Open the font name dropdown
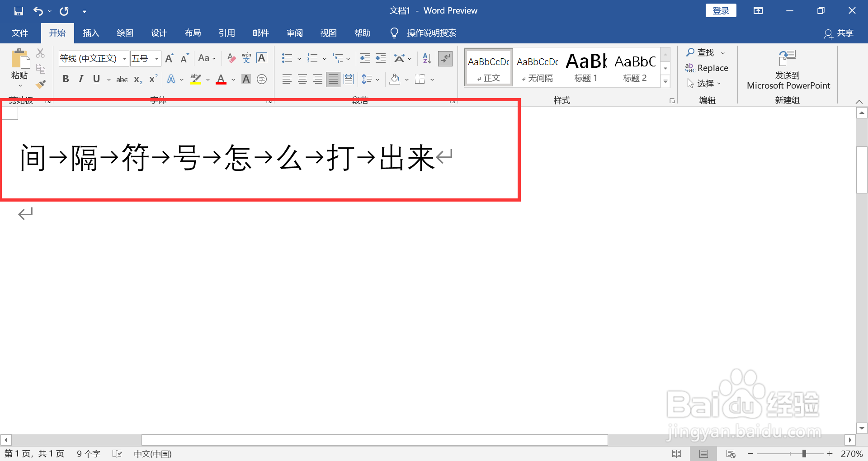 (x=124, y=58)
